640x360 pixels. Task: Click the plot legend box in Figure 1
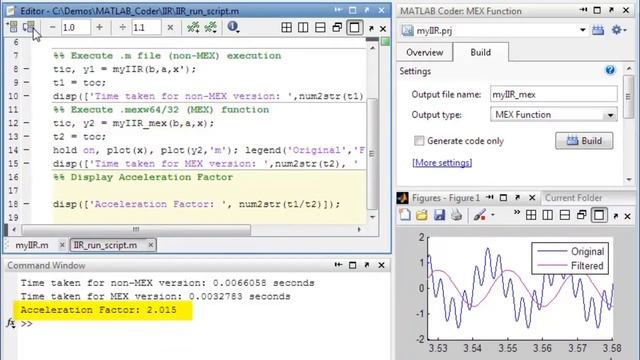(570, 258)
